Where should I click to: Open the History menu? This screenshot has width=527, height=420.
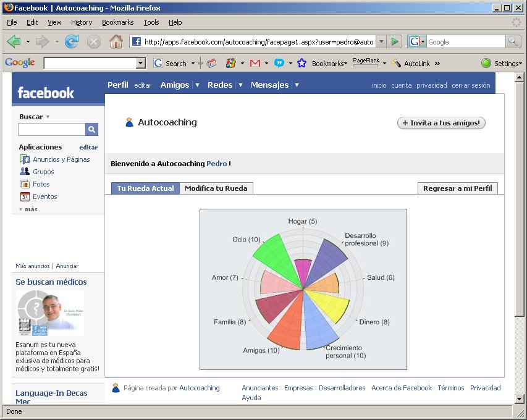[82, 22]
